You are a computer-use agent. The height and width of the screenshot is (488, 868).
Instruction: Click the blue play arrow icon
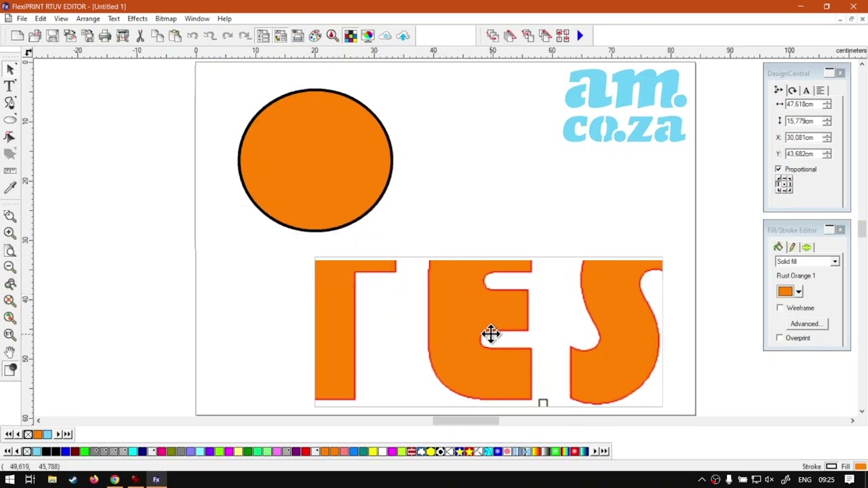click(580, 36)
